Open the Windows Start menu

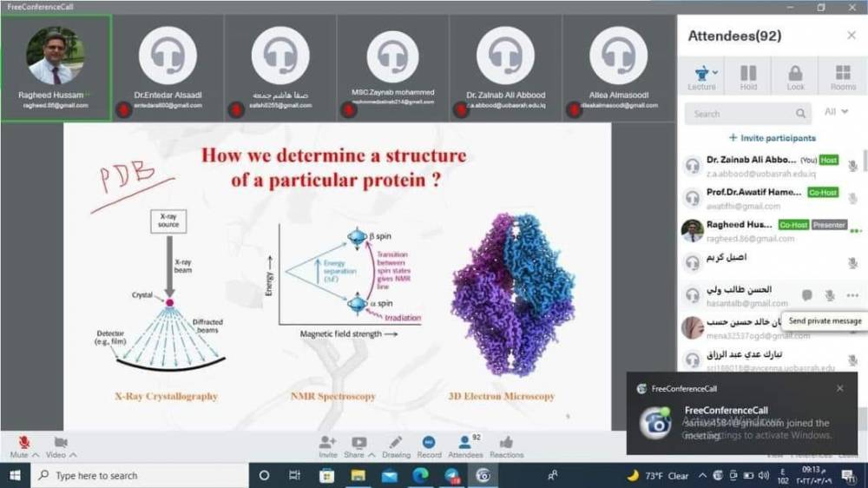point(15,475)
